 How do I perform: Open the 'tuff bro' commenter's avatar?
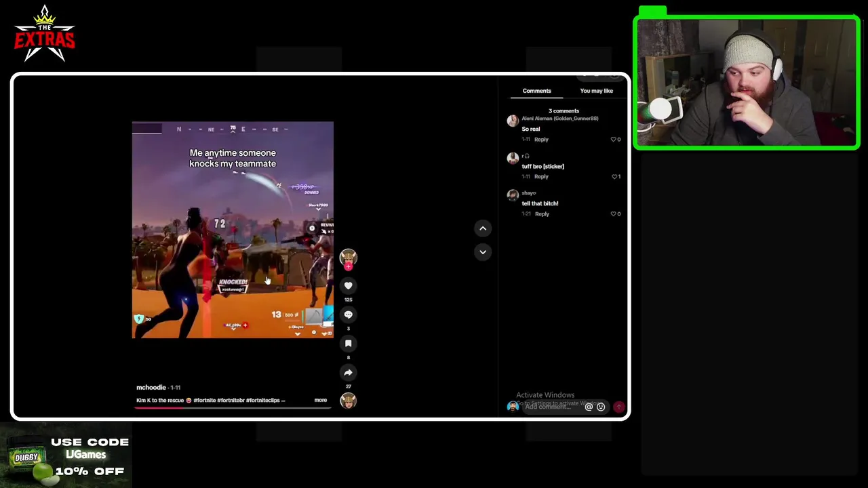point(513,158)
